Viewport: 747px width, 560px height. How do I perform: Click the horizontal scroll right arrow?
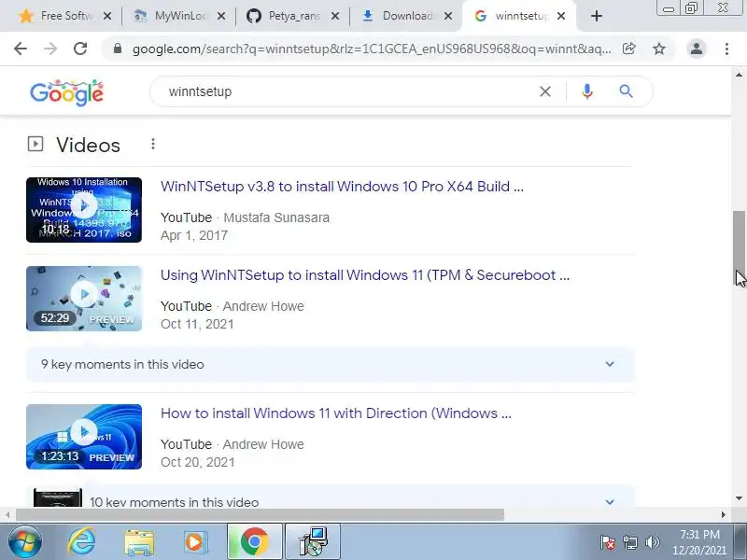point(723,514)
